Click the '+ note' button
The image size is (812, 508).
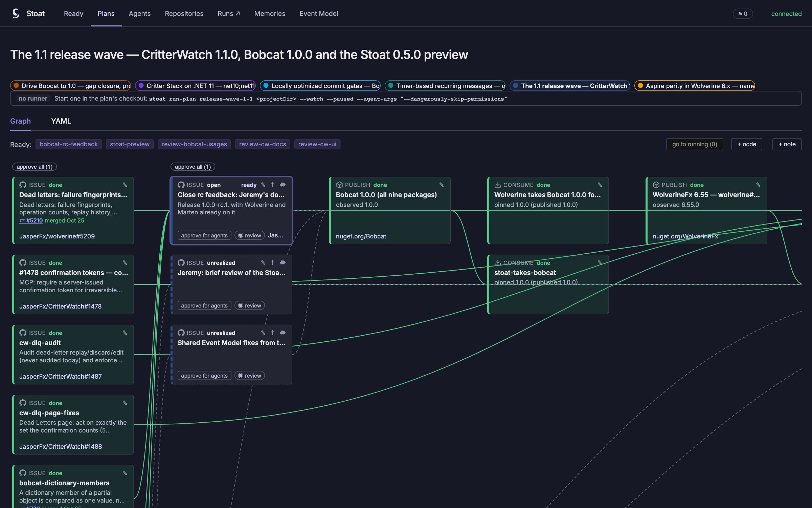pyautogui.click(x=787, y=144)
